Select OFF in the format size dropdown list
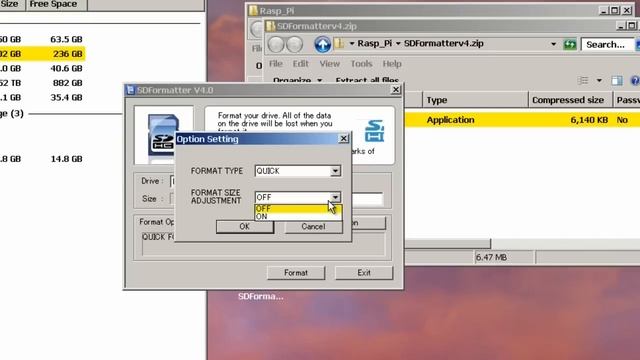The height and width of the screenshot is (360, 640). pos(298,209)
